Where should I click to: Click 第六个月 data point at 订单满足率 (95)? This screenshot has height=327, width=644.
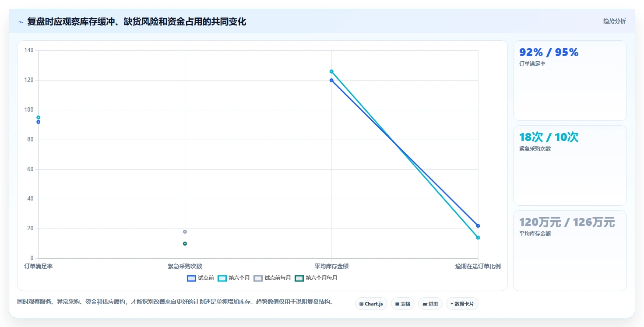coord(39,117)
